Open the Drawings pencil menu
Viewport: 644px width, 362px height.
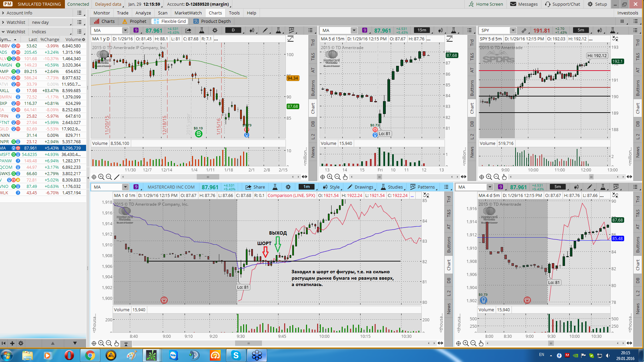(x=360, y=187)
